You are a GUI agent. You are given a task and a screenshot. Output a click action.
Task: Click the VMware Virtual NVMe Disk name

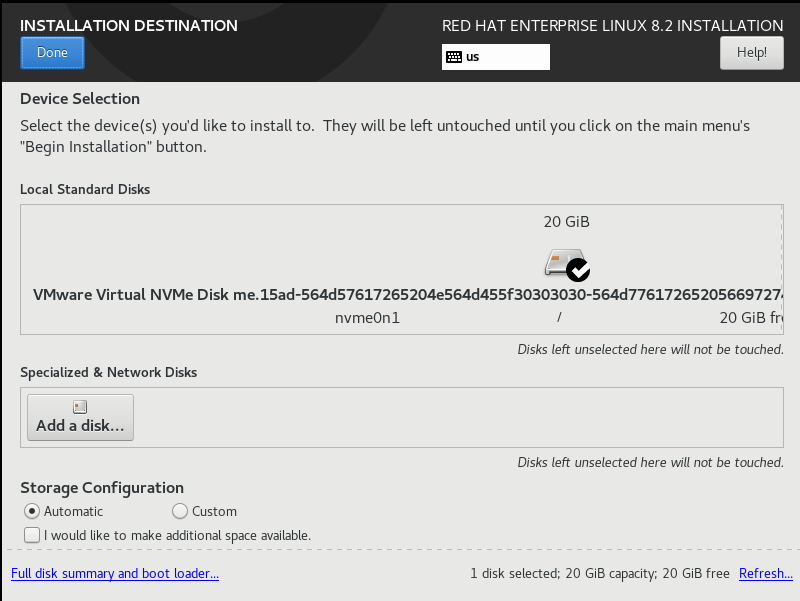point(407,295)
